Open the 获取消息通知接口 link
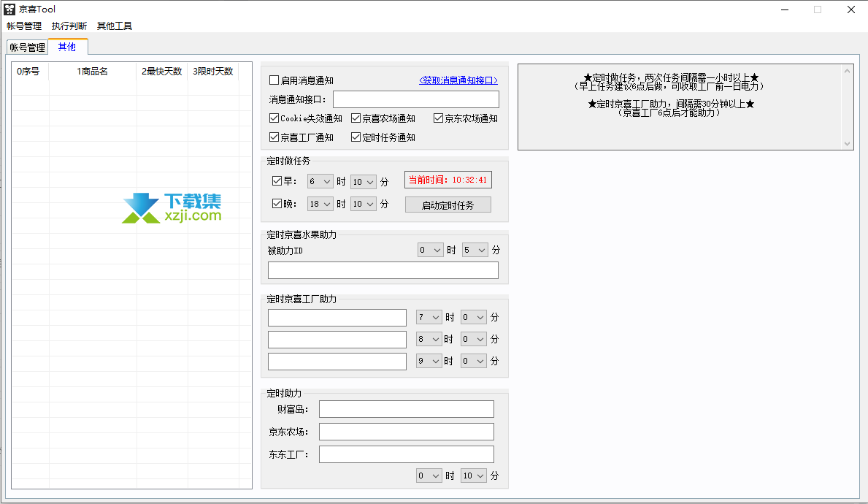Viewport: 868px width, 504px height. point(458,80)
